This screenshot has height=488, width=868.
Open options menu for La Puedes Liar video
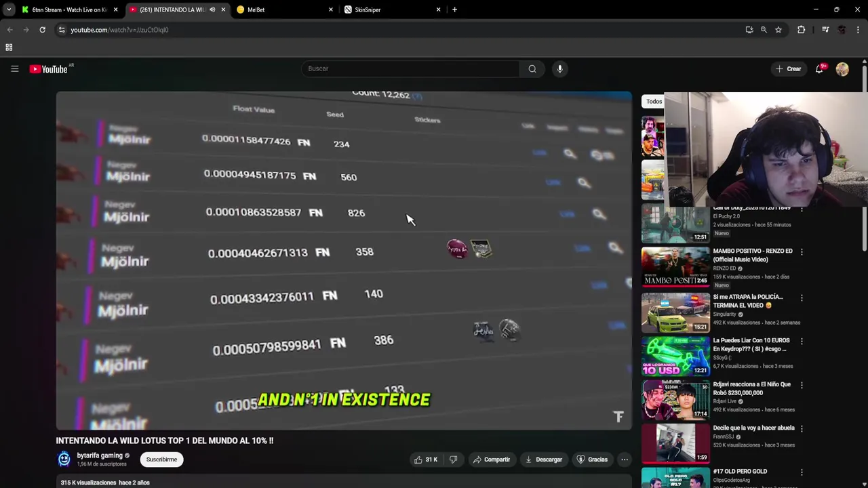[802, 342]
